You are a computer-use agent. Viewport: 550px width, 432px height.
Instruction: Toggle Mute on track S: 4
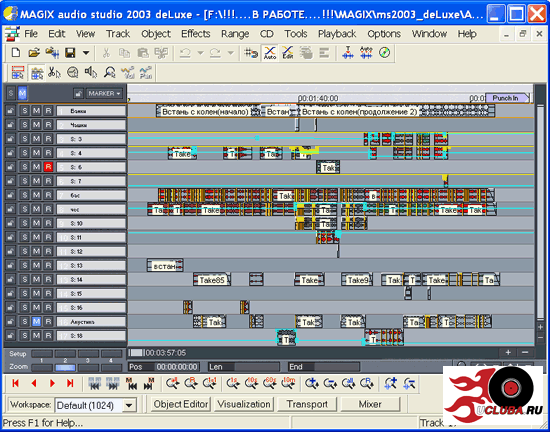[36, 153]
